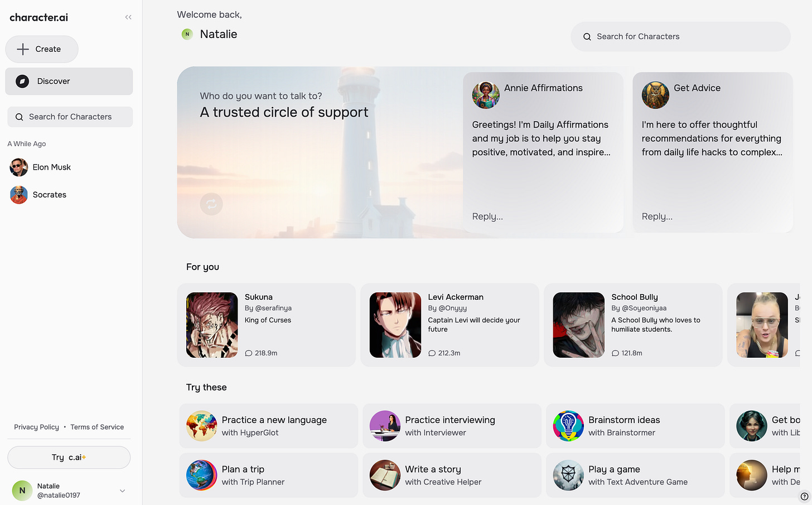Click the dark-haired woman avatar beside Get bo

click(x=752, y=426)
